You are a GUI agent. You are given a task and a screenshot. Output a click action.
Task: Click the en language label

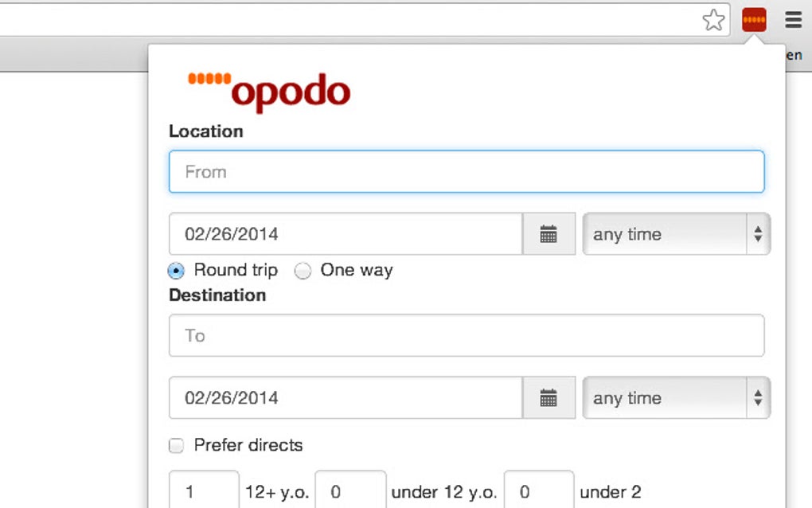point(793,54)
